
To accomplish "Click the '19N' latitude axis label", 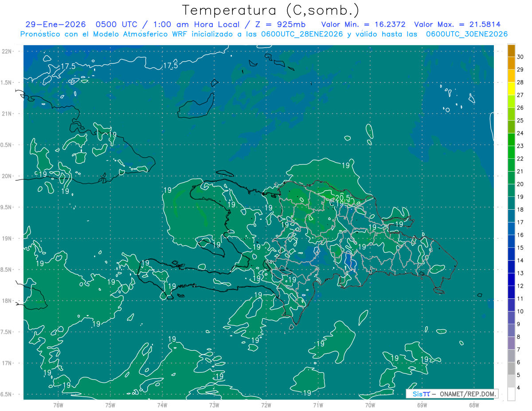I will coord(8,239).
